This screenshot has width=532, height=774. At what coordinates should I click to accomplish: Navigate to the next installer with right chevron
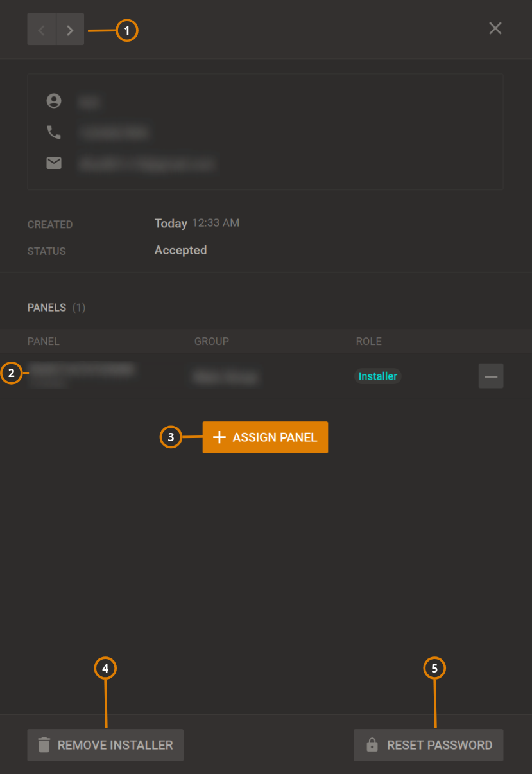tap(70, 29)
